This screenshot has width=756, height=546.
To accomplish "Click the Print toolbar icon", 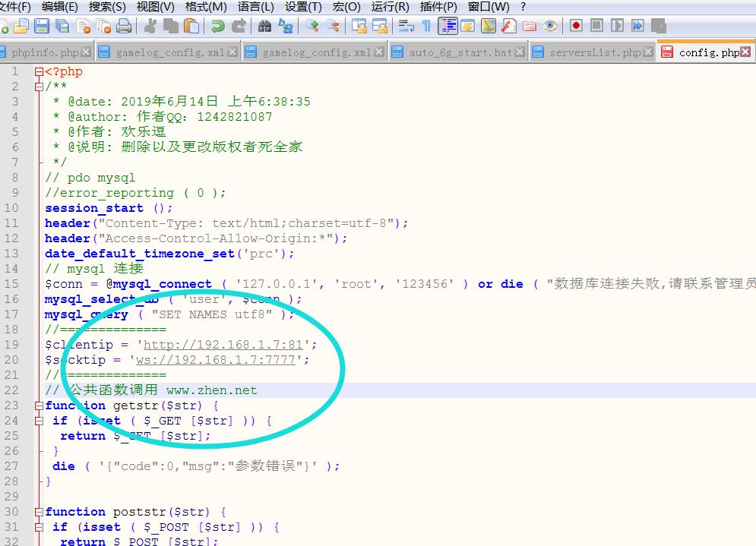I will (x=123, y=27).
